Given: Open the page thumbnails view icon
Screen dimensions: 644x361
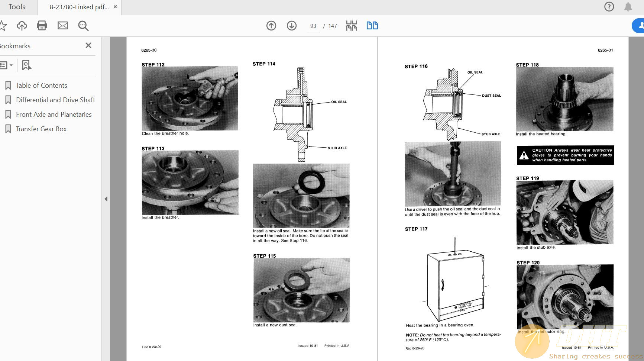Looking at the screenshot, I should pos(351,25).
